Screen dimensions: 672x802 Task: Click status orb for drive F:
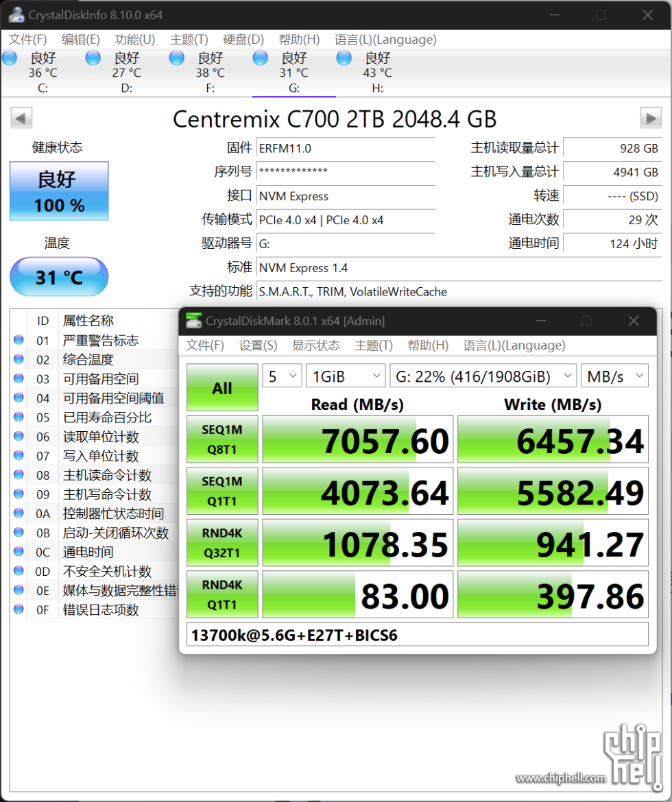(177, 58)
